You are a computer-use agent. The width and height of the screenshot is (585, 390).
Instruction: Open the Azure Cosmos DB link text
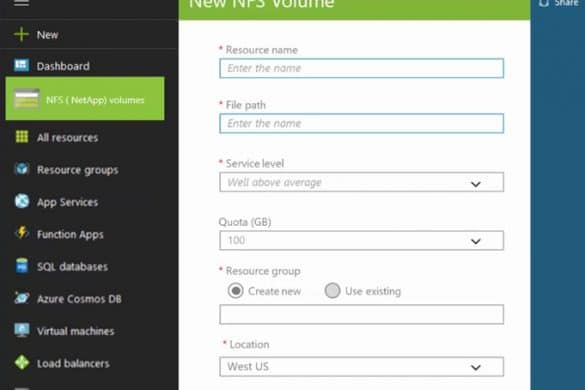point(79,299)
